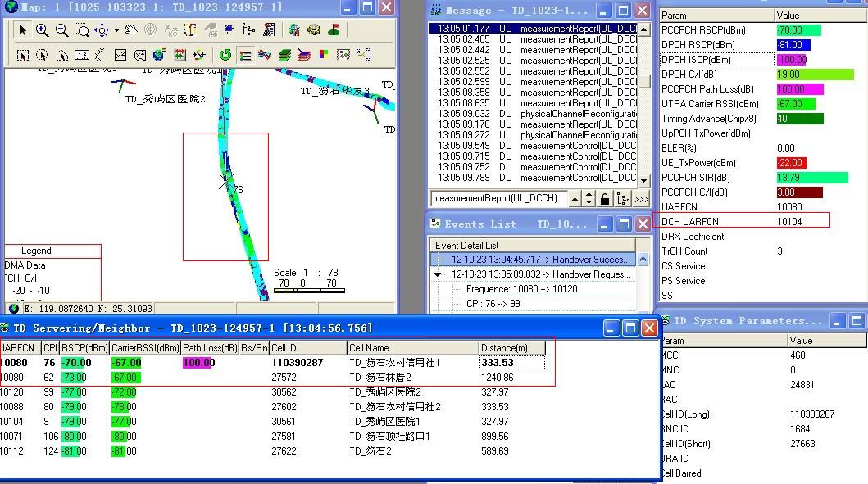
Task: Open dropdown arrow beside the pan-zoom tool
Action: click(116, 30)
